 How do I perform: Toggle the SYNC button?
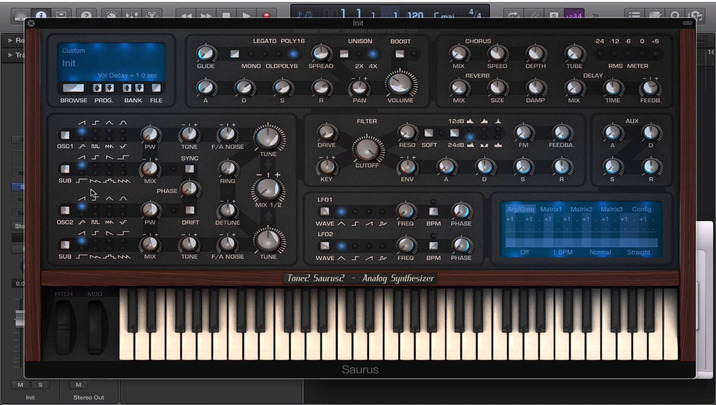190,169
